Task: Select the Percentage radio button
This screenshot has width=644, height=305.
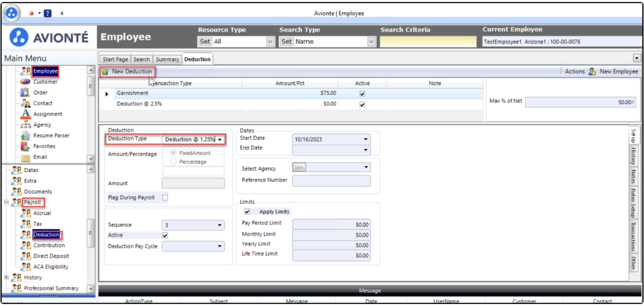Action: point(173,162)
